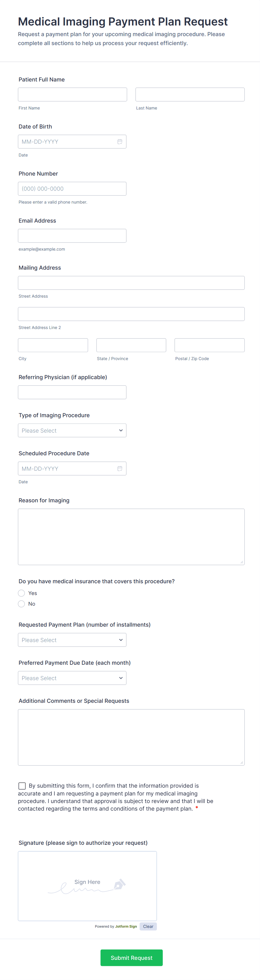
Task: Click the First Name input field
Action: pos(72,94)
